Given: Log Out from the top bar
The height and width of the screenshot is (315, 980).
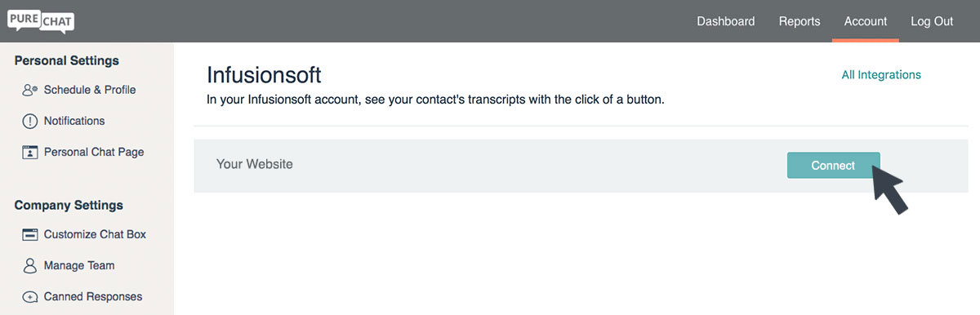Looking at the screenshot, I should click(932, 21).
